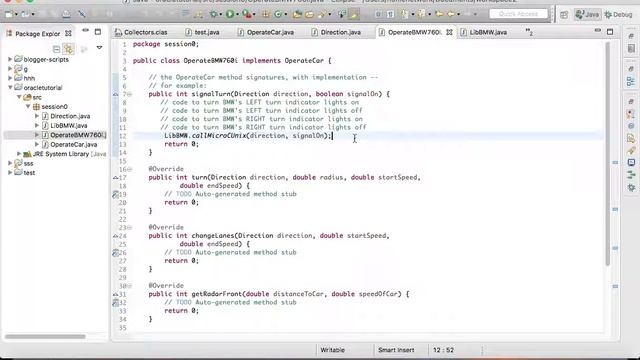Click New Java Class green C icon
Screen dimensions: 640x360
pos(278,14)
